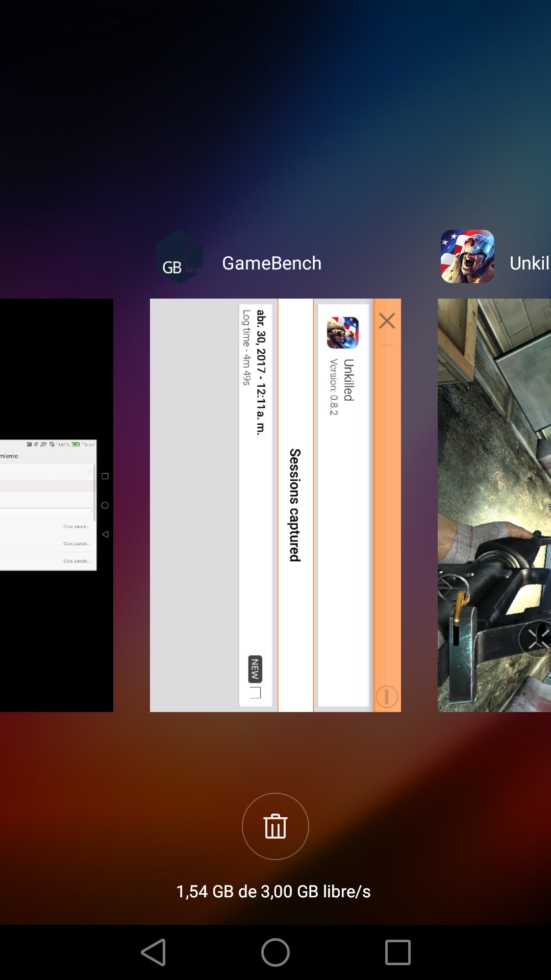The image size is (551, 980).
Task: Check the box next to NEW badge
Action: [255, 693]
